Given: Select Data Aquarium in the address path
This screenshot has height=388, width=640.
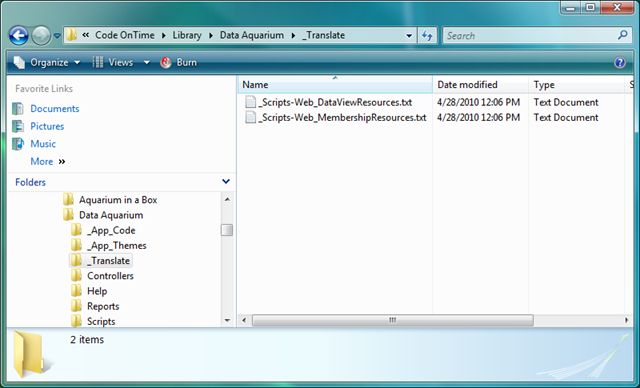Looking at the screenshot, I should pyautogui.click(x=252, y=35).
